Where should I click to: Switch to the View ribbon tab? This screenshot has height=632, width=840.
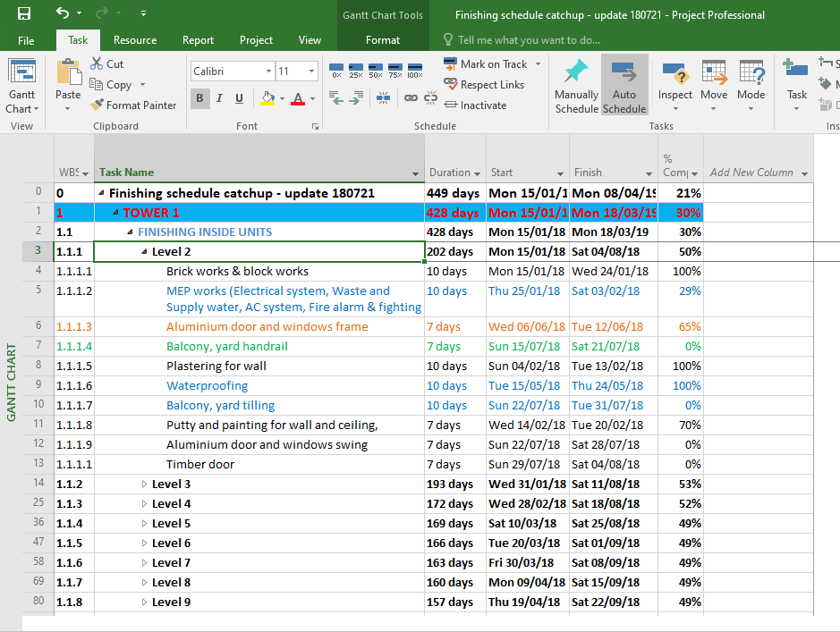point(310,40)
